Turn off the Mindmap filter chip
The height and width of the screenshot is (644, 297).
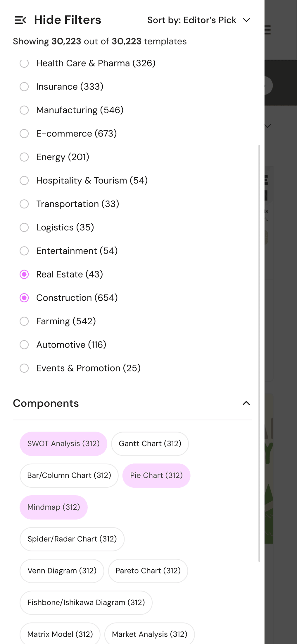(x=53, y=507)
